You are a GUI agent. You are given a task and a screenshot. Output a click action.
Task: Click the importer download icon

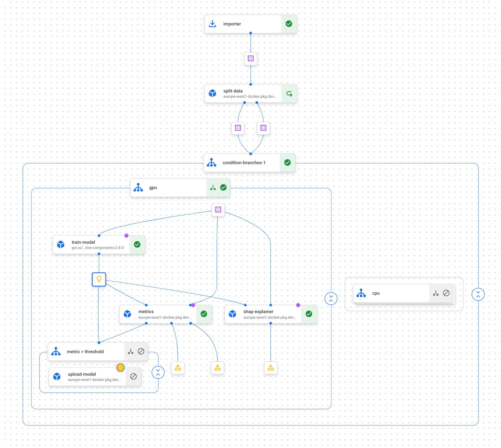coord(213,24)
